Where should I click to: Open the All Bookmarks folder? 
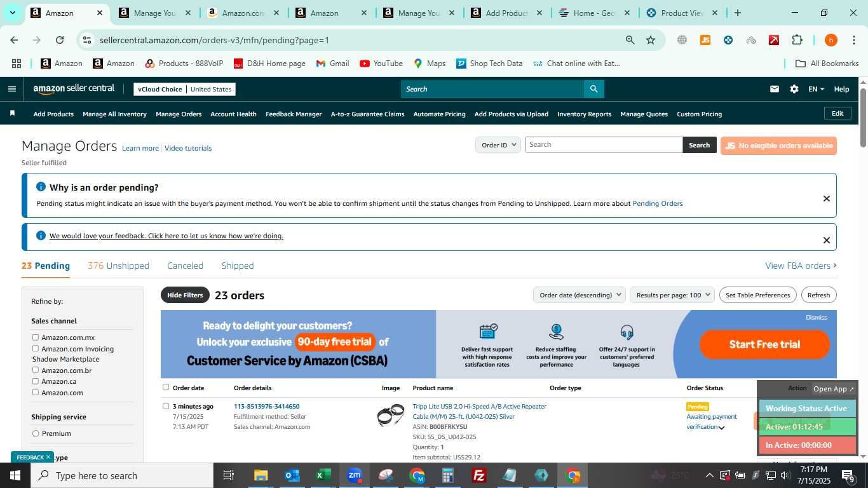(x=827, y=64)
